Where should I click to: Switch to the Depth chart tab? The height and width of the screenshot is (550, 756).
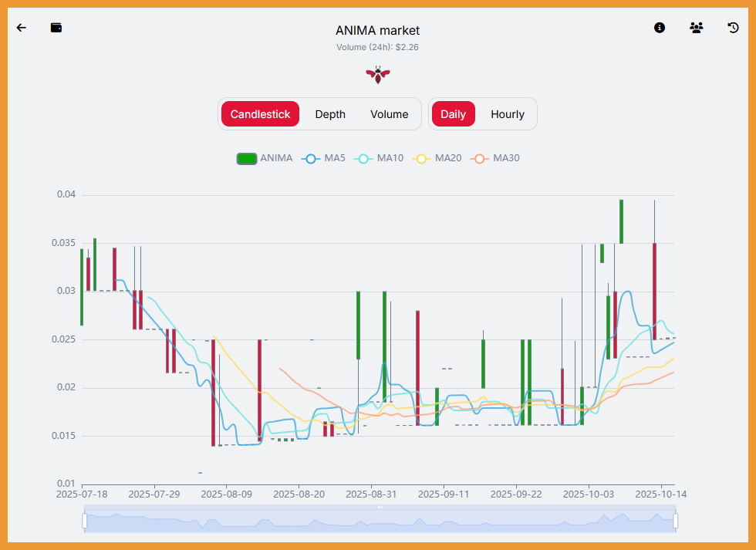pyautogui.click(x=330, y=114)
